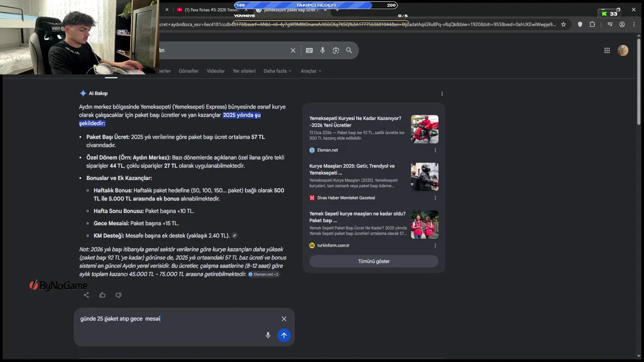Open a new browser tab
The image size is (644, 362).
coord(337,10)
